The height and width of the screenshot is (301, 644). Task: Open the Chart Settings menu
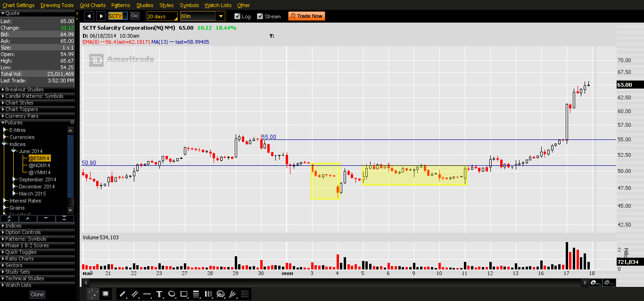pos(18,5)
